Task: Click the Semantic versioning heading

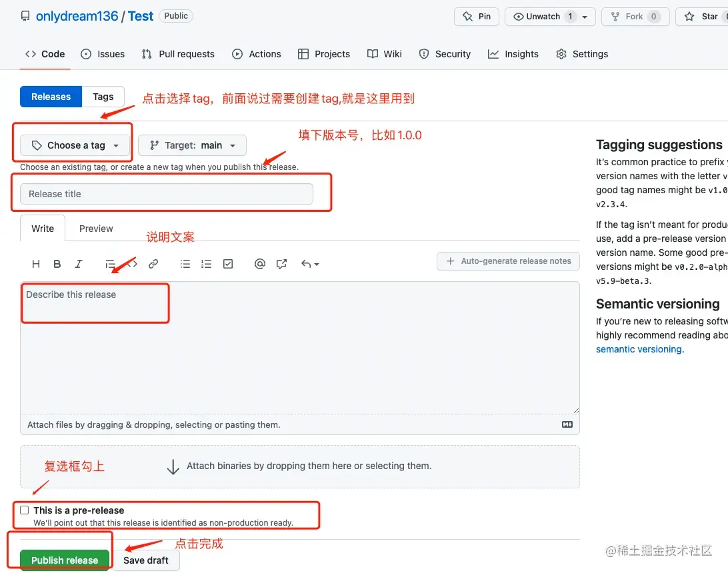Action: coord(658,304)
